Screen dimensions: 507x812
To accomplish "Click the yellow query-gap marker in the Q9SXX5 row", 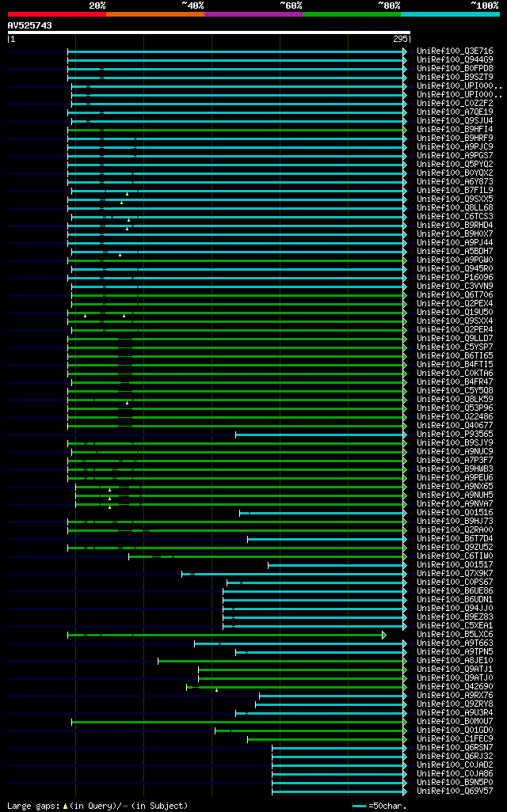I will pos(122,203).
